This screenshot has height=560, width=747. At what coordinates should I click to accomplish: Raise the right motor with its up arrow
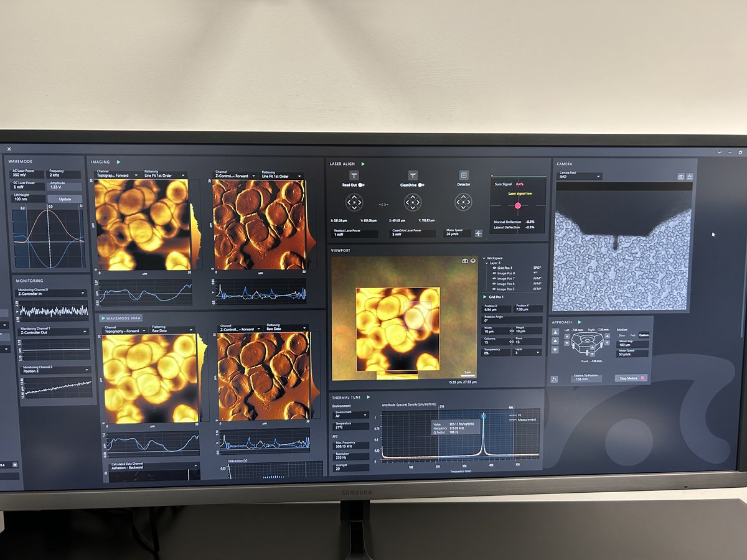(608, 336)
